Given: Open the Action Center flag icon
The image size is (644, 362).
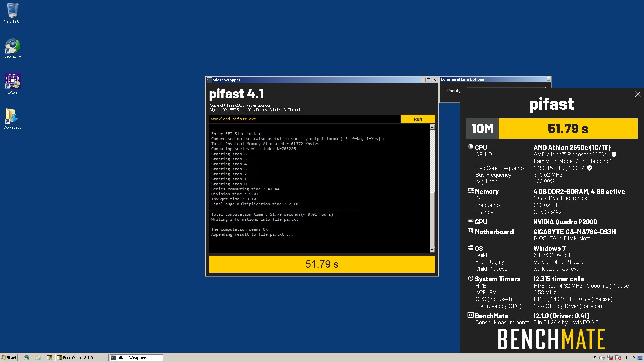Looking at the screenshot, I should click(618, 358).
